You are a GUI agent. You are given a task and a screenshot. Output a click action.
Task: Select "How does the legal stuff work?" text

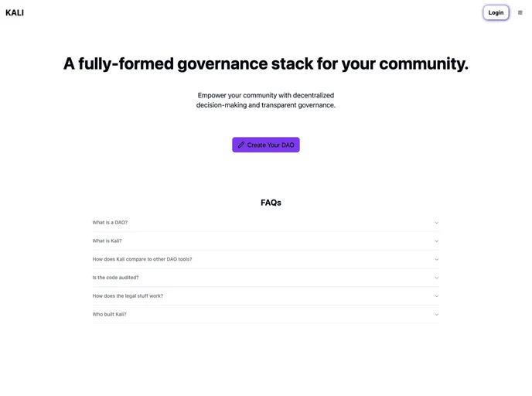128,296
